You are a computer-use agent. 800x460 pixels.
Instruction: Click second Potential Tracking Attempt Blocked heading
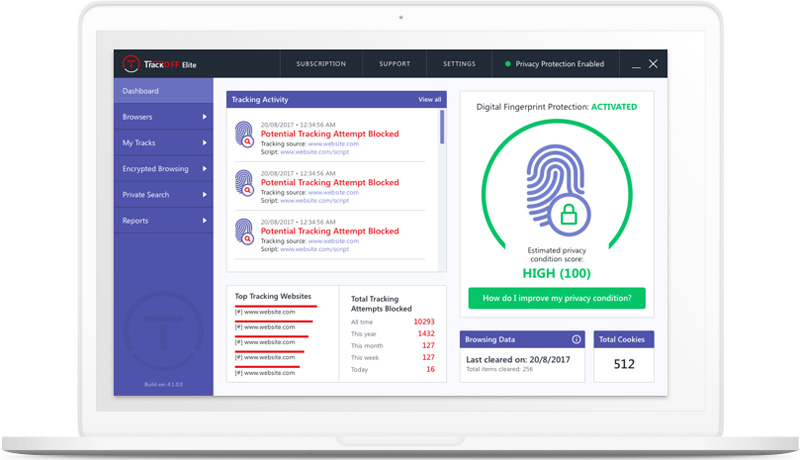click(x=330, y=182)
